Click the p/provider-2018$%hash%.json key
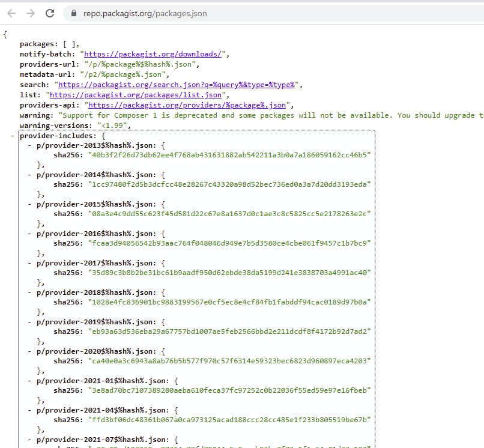This screenshot has height=448, width=484. 97,292
